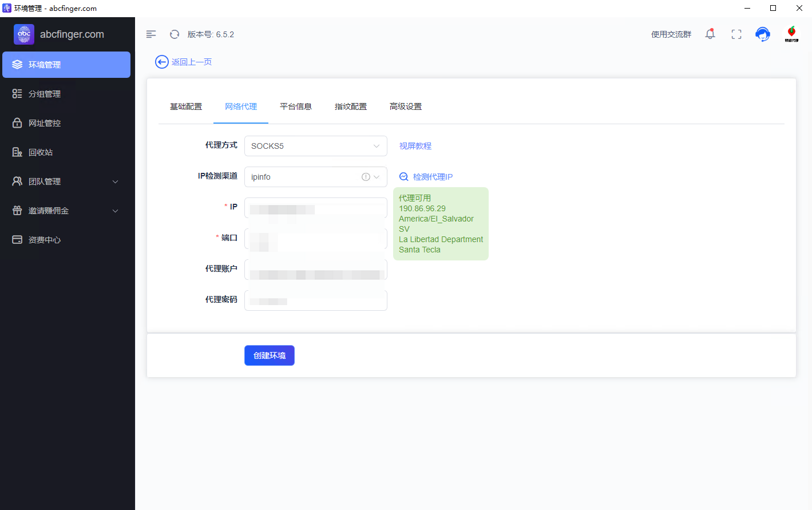
Task: Click the user avatar in top right
Action: (x=791, y=34)
